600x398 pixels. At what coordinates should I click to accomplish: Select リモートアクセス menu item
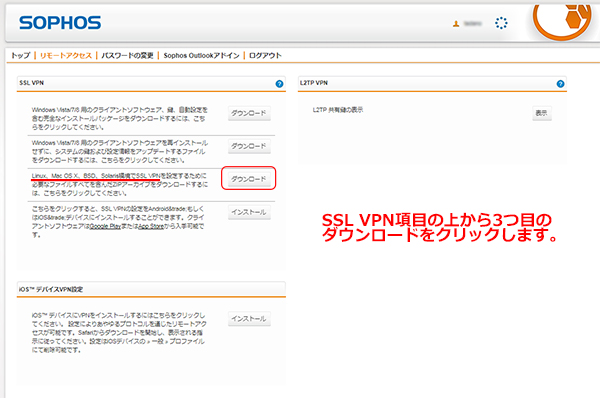tap(66, 55)
